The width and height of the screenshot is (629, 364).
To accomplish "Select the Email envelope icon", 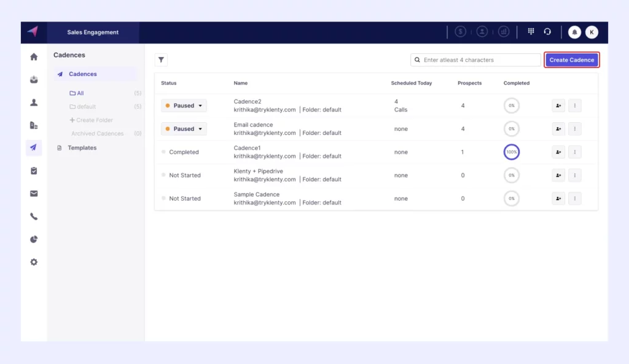I will 34,193.
